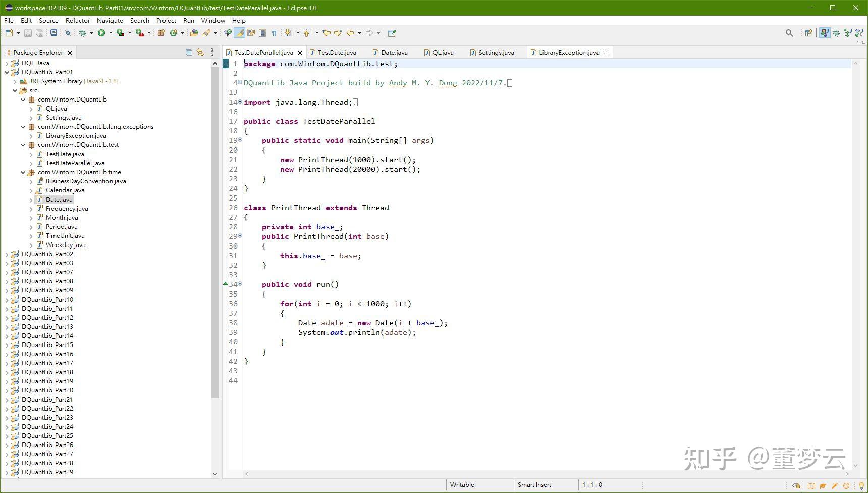
Task: Run the application with the Run icon
Action: tap(101, 33)
